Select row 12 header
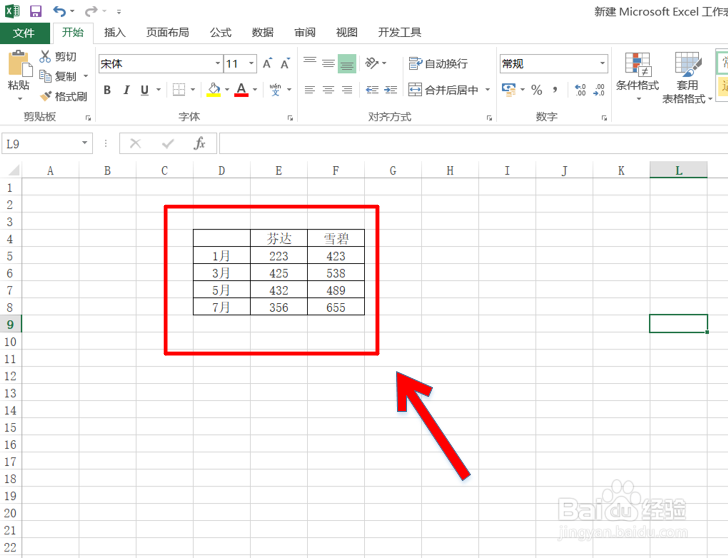This screenshot has height=558, width=728. (x=10, y=376)
